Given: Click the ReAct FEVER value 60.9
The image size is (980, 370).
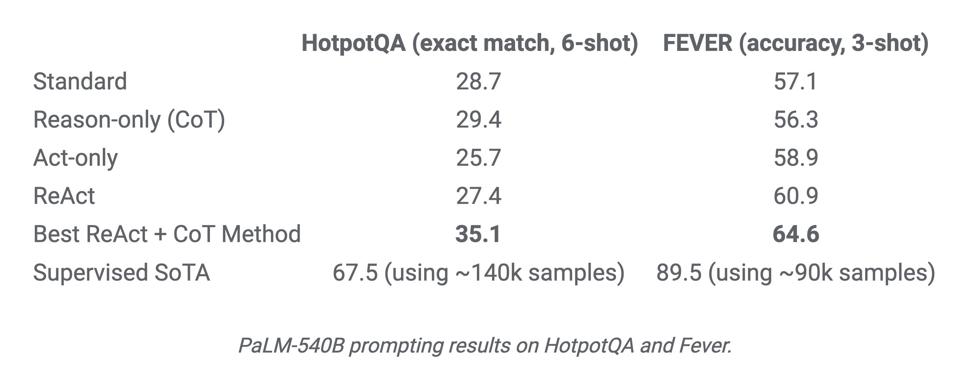Looking at the screenshot, I should coord(795,196).
